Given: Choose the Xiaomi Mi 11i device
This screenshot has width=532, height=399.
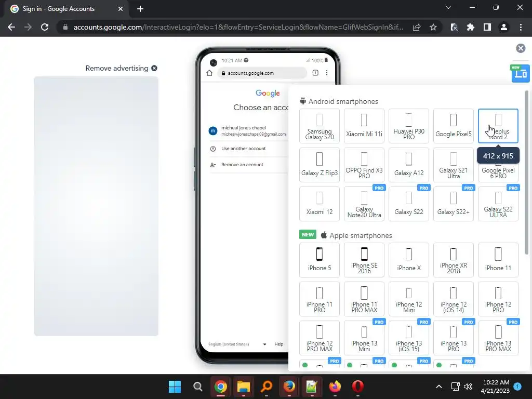Looking at the screenshot, I should (364, 126).
